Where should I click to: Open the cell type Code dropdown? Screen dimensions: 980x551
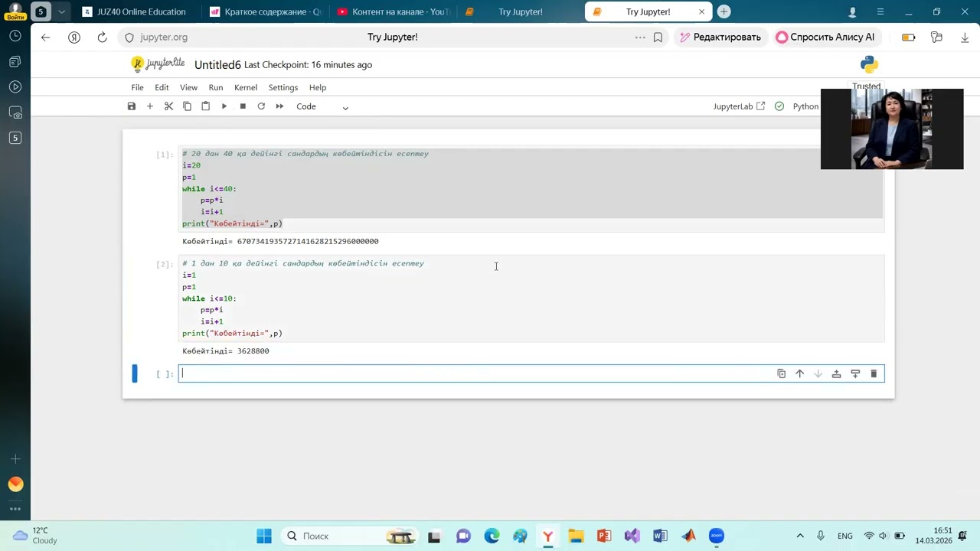coord(322,106)
